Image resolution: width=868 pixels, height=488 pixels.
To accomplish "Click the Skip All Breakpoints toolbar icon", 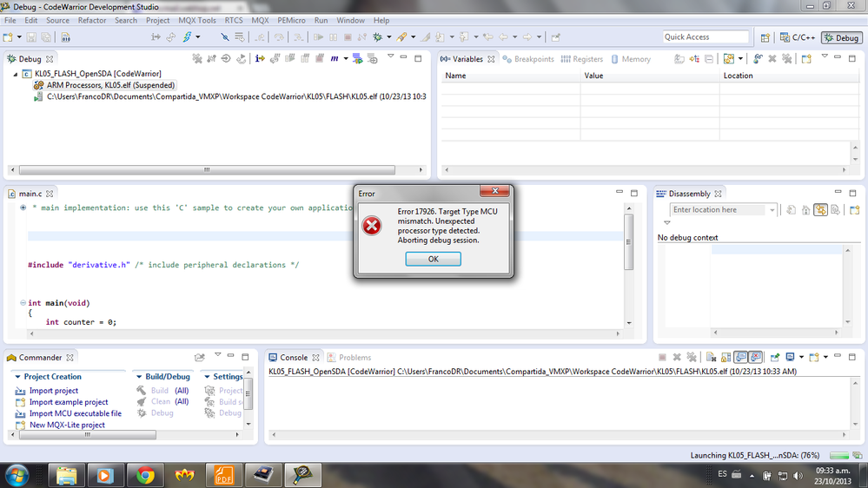I will 225,37.
